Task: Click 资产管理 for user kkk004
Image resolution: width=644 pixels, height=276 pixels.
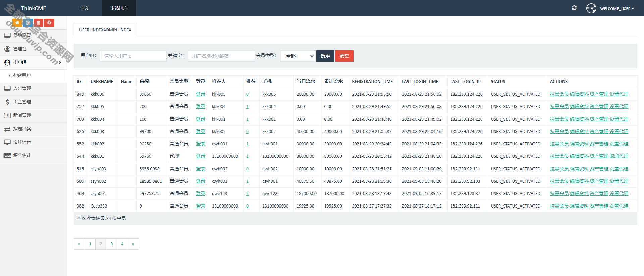Action: [599, 119]
